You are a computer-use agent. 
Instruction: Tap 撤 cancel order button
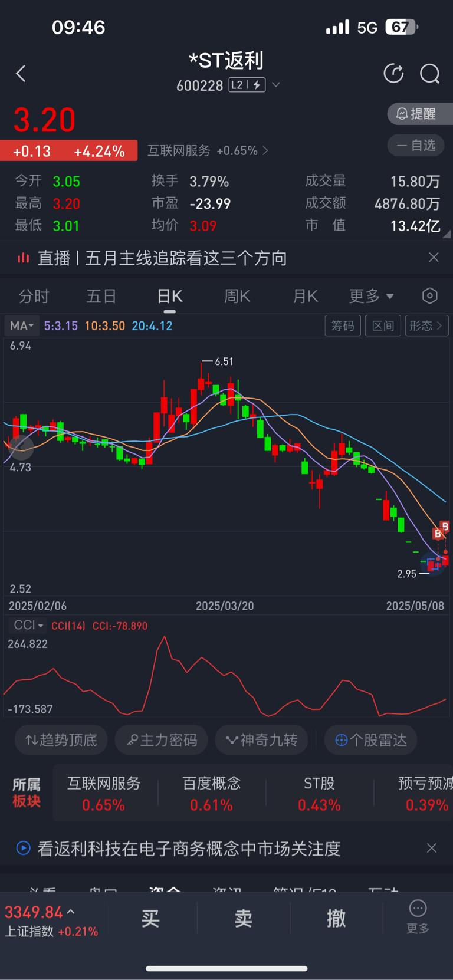336,918
